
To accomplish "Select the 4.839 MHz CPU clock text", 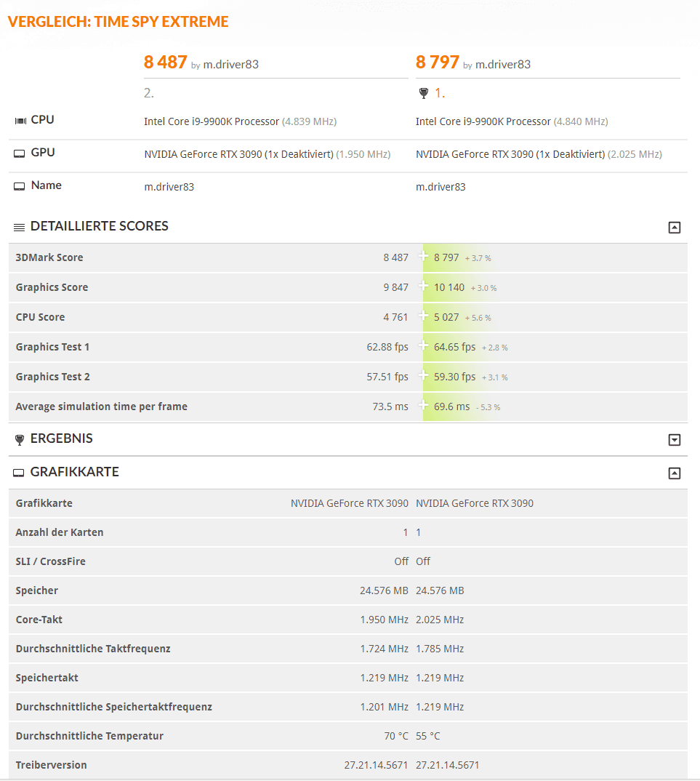I will (309, 121).
